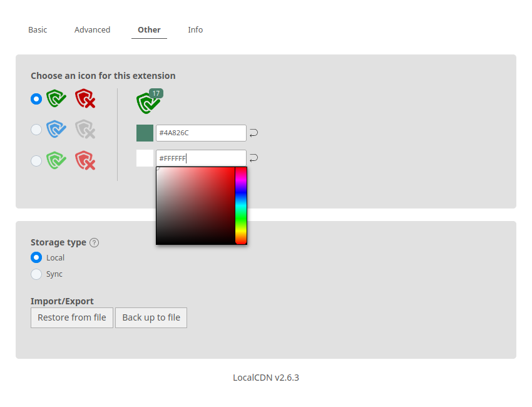The width and height of the screenshot is (532, 407).
Task: Go to the Info tab
Action: [195, 30]
